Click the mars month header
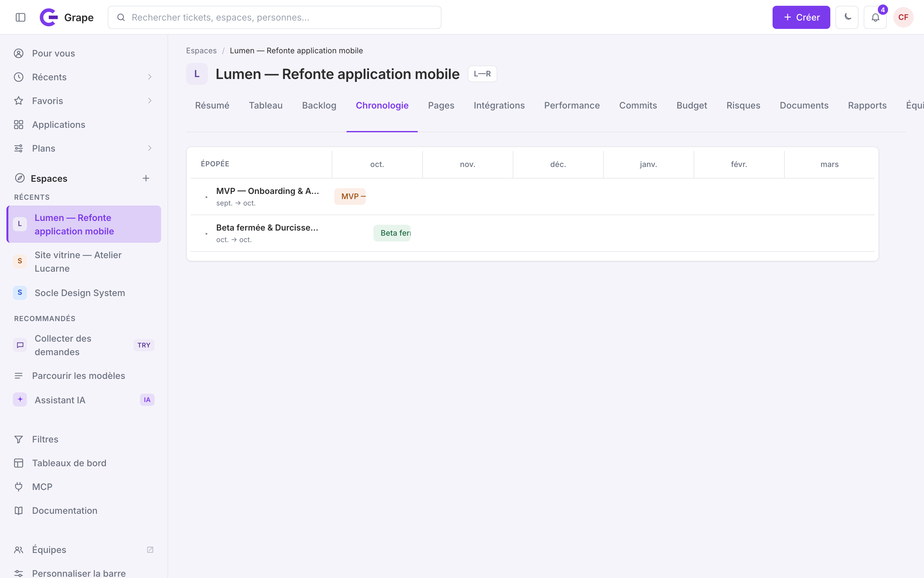This screenshot has height=578, width=924. pos(829,164)
